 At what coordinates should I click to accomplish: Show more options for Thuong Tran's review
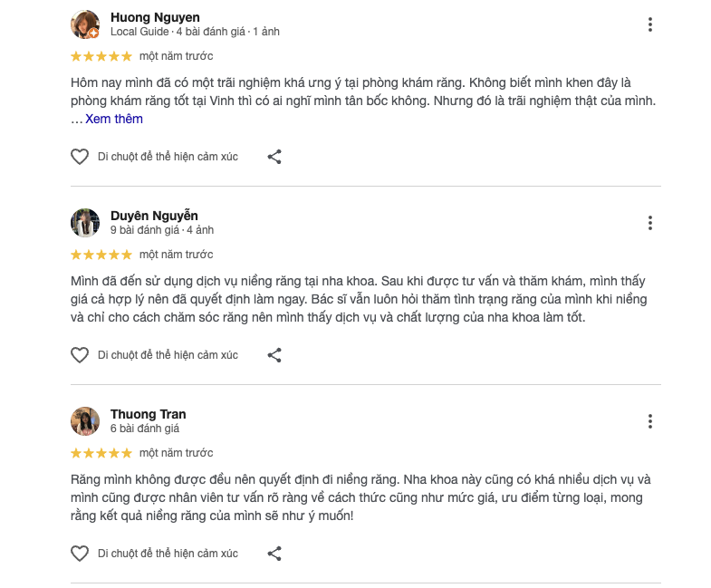649,421
